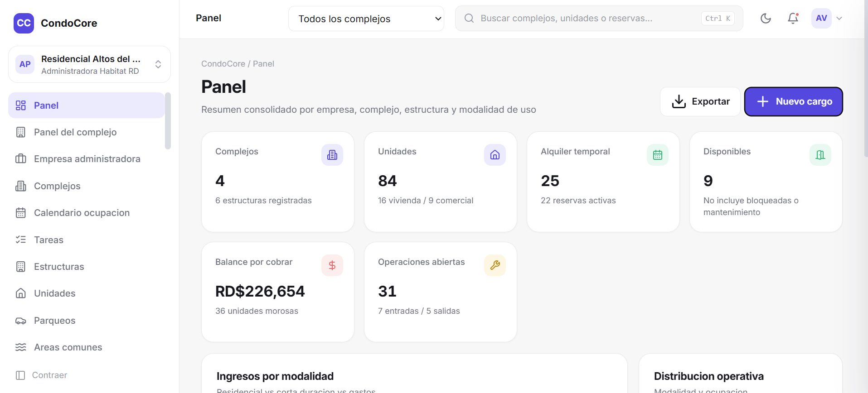Click the Unidades card house icon
This screenshot has height=393, width=868.
tap(495, 155)
